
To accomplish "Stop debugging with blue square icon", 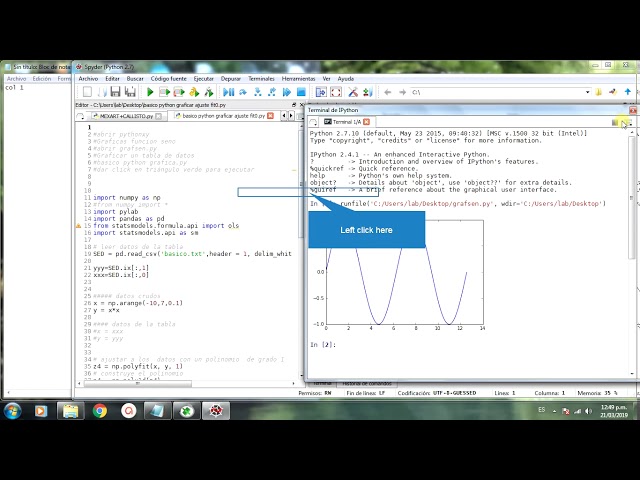I will (301, 92).
